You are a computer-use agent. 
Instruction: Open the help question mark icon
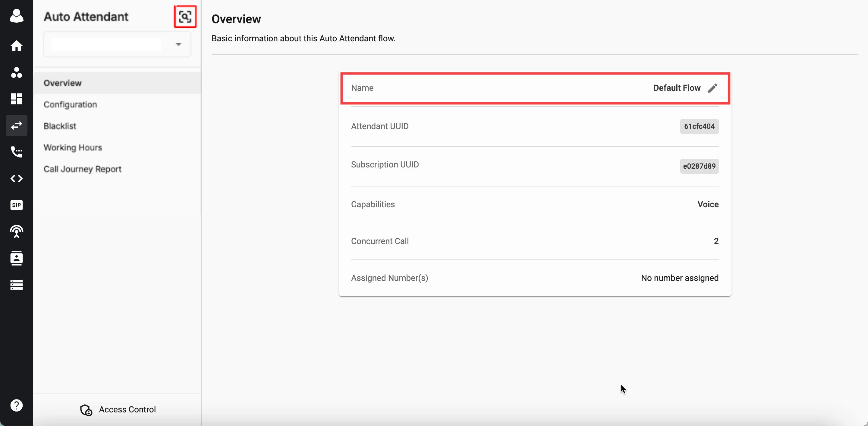17,405
